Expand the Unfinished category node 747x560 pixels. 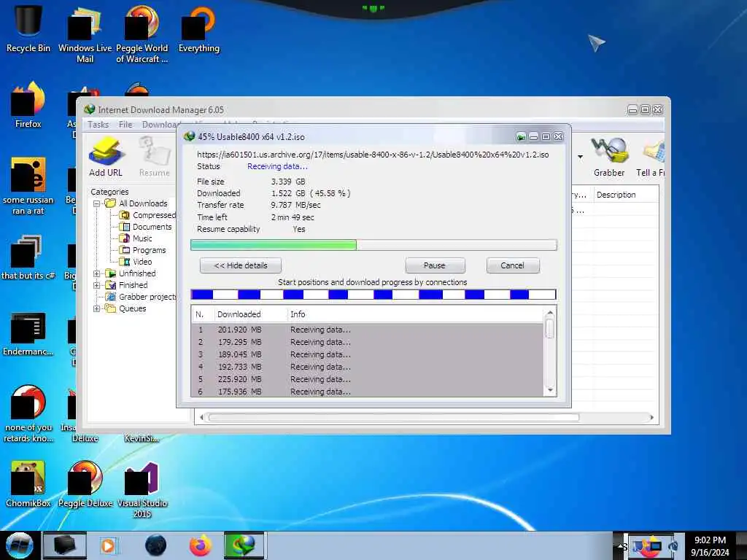[x=97, y=274]
